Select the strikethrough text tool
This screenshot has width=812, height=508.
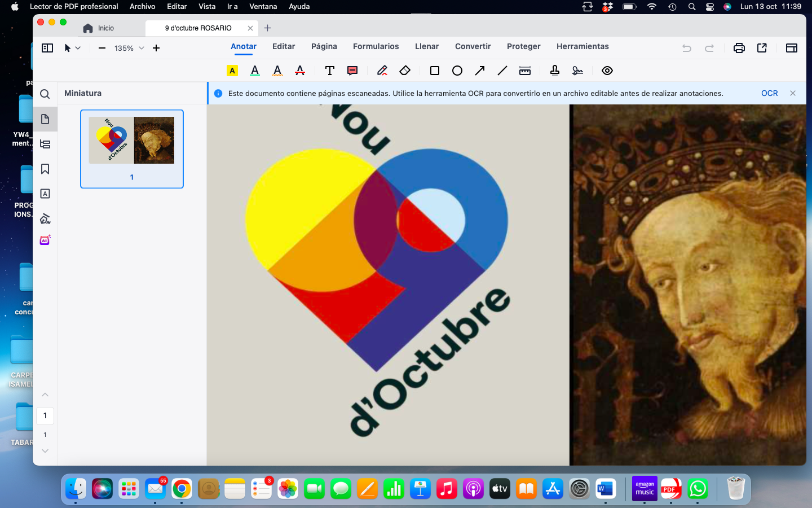coord(300,71)
